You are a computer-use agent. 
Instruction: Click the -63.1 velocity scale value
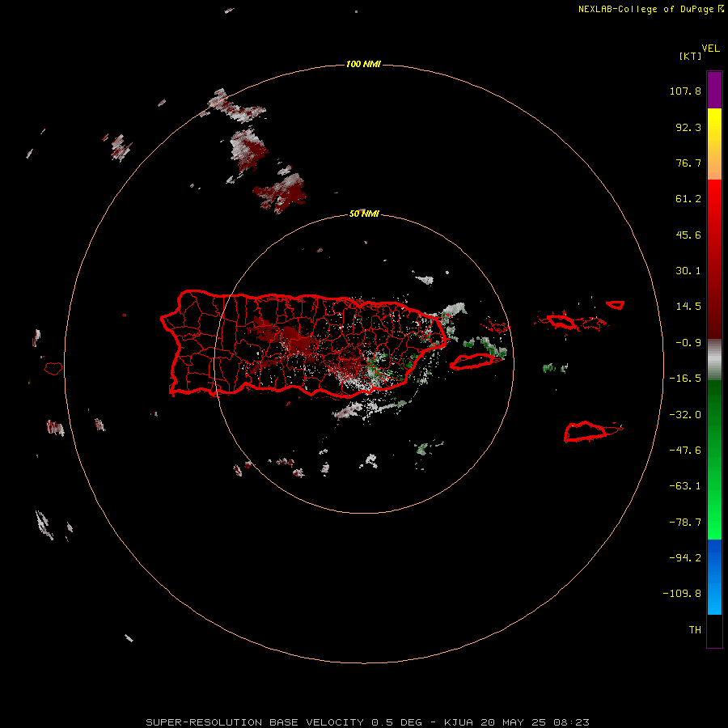(685, 486)
